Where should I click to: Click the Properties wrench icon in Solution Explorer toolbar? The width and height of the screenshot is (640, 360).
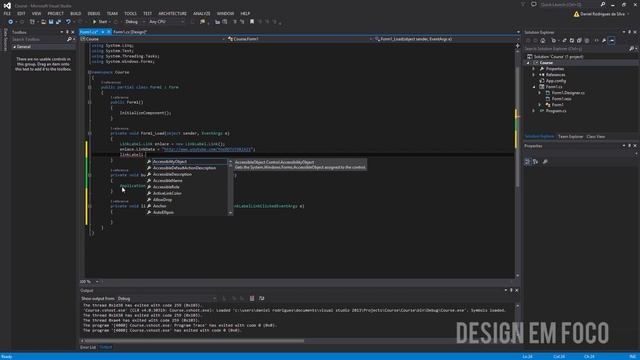pyautogui.click(x=604, y=40)
